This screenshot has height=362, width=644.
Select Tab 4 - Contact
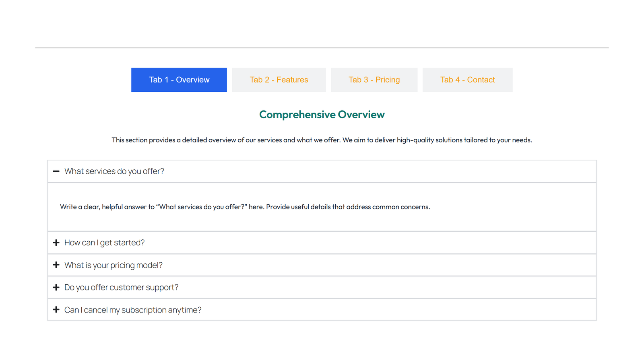(467, 80)
